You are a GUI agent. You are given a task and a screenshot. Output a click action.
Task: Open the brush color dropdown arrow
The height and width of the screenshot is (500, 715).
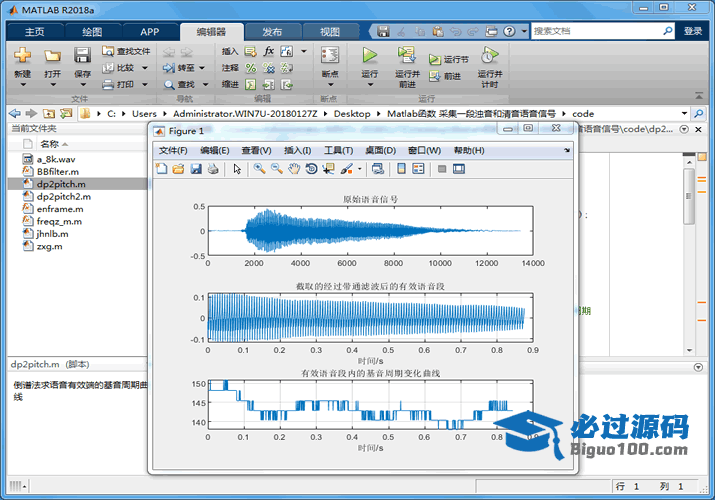359,169
